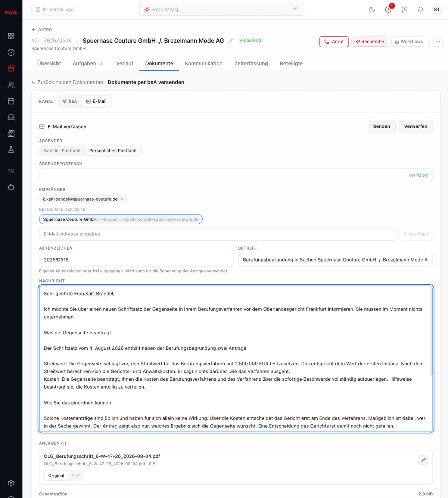Open the feedback chat bubble icon
Viewport: 448px width, 498px height.
404,10
